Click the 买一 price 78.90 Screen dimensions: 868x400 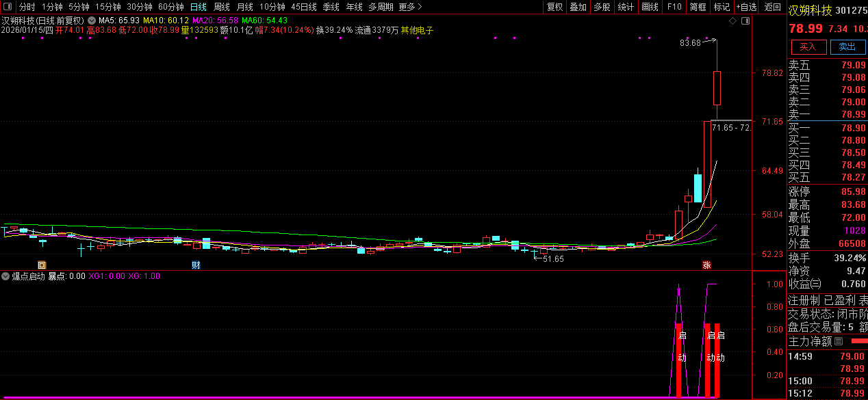(853, 128)
